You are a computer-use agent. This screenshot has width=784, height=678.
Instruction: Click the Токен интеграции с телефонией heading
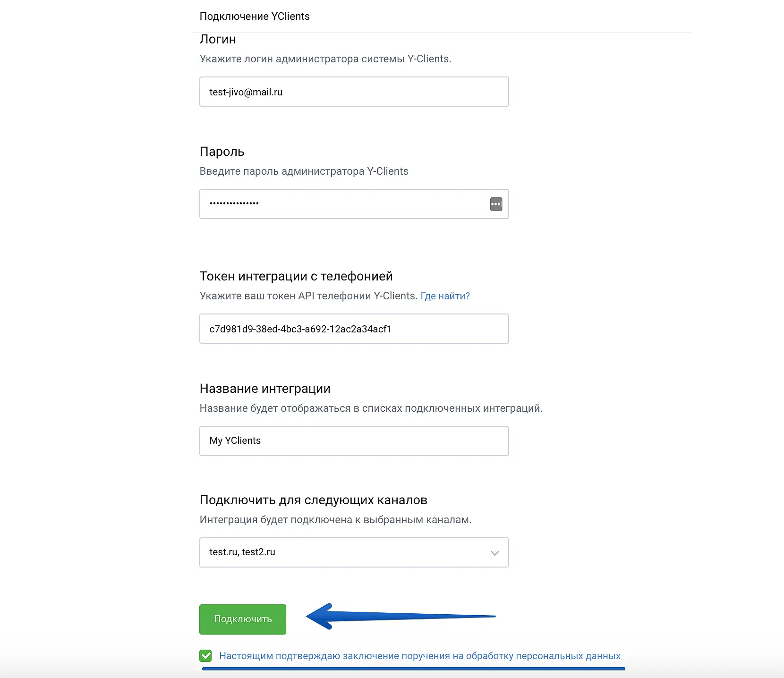(x=296, y=276)
